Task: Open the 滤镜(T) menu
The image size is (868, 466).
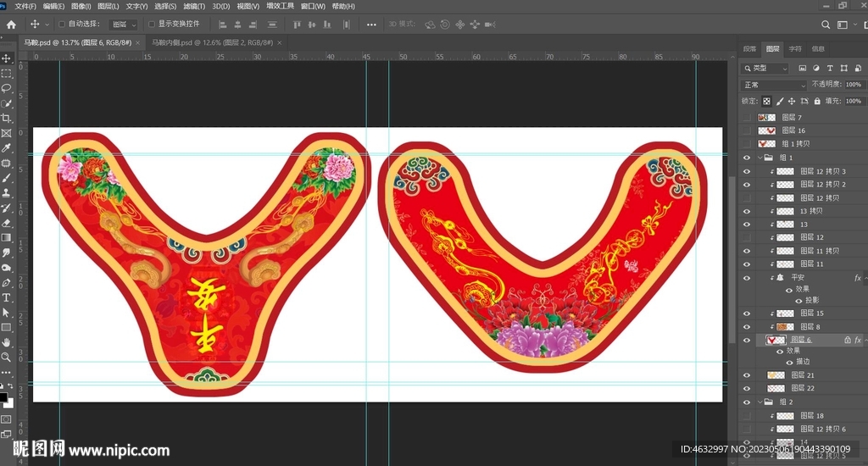Action: (194, 6)
